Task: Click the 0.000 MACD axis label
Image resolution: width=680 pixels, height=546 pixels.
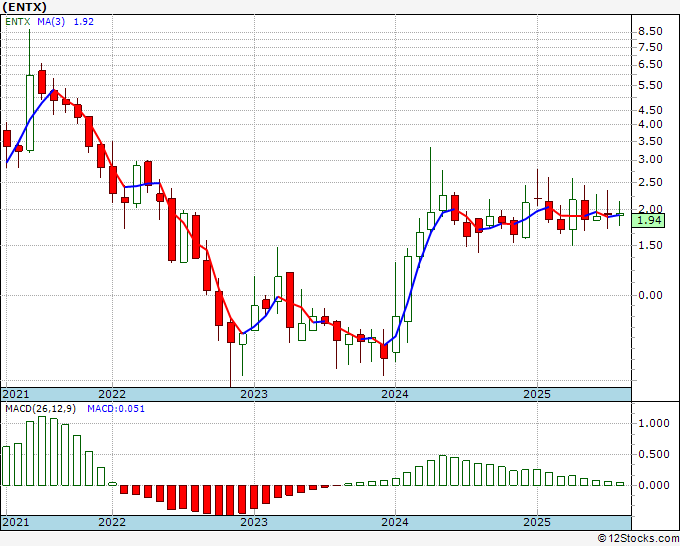Action: pyautogui.click(x=654, y=485)
